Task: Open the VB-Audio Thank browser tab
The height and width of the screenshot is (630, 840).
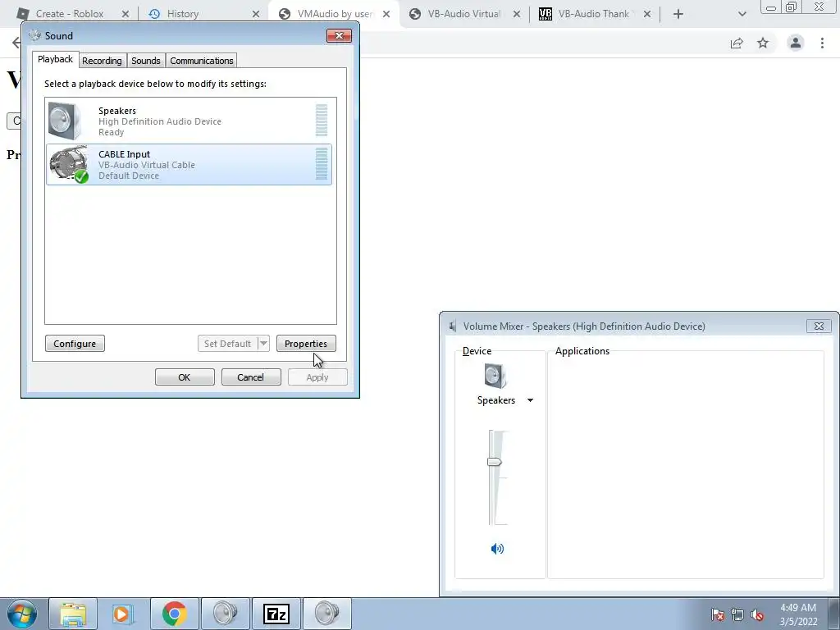Action: pos(594,14)
